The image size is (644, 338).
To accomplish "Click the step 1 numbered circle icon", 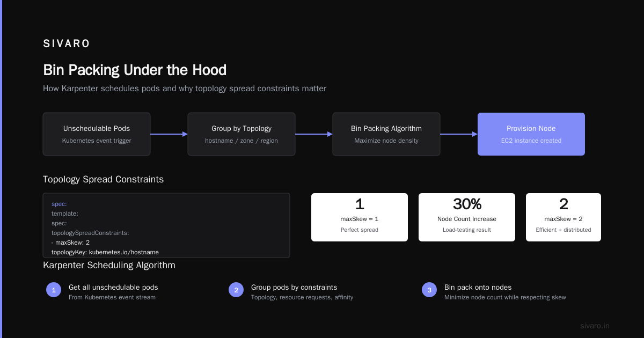I will [54, 290].
